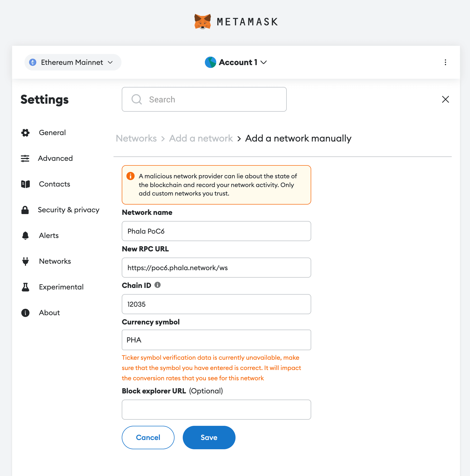The width and height of the screenshot is (470, 476).
Task: Click the settings Search field
Action: (x=204, y=99)
